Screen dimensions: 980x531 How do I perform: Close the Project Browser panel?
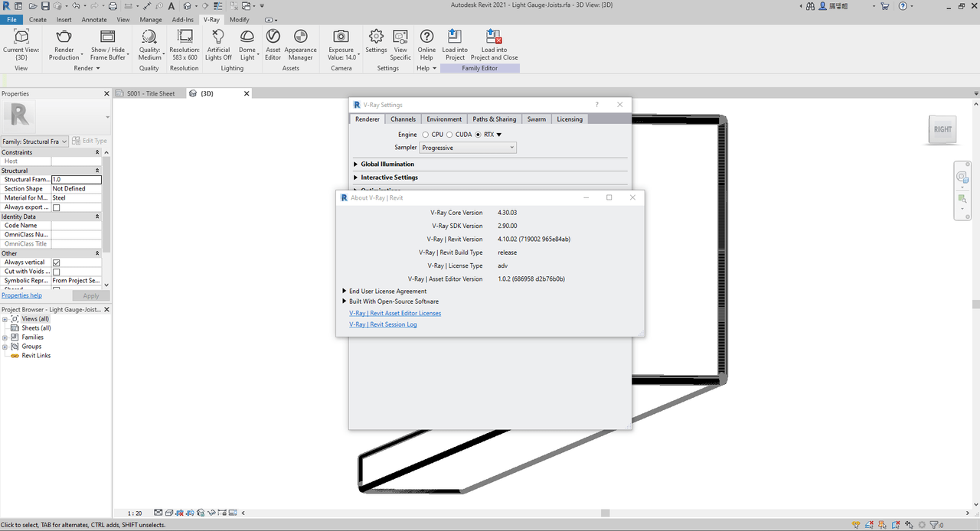(106, 309)
